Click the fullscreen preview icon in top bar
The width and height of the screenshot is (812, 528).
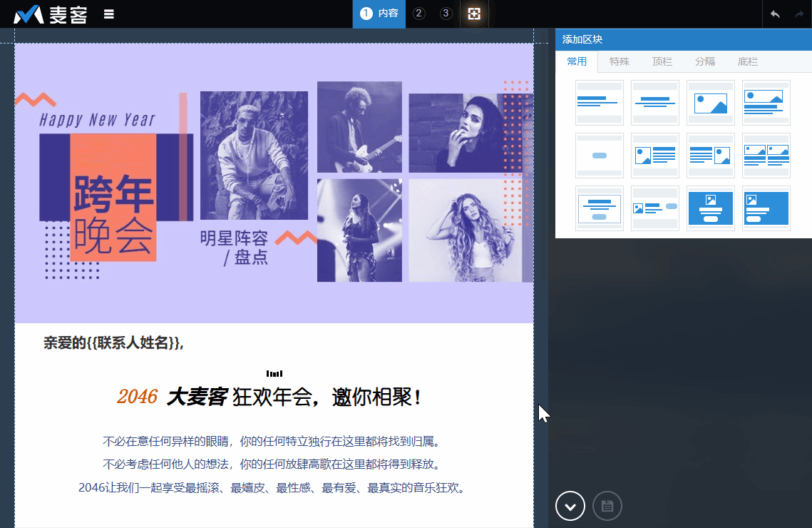tap(474, 14)
